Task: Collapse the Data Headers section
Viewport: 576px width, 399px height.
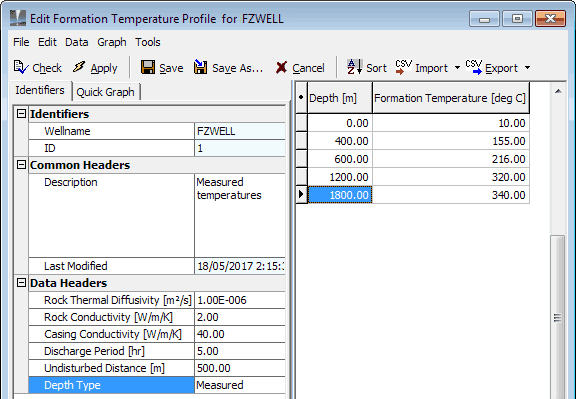Action: point(21,283)
